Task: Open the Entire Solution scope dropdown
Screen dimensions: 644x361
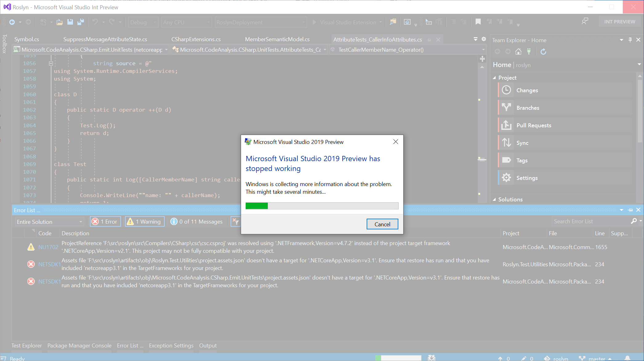Action: (50, 222)
